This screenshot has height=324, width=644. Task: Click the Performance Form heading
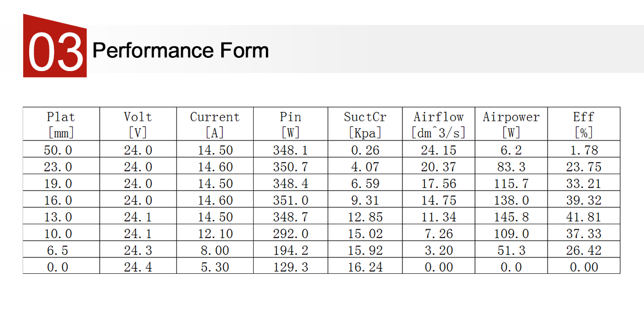pyautogui.click(x=181, y=51)
